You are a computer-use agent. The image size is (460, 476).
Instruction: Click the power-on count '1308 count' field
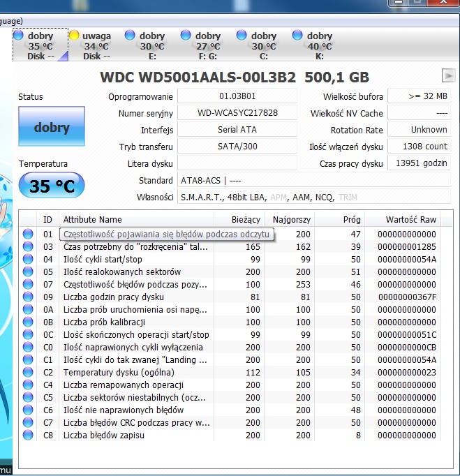tap(420, 147)
